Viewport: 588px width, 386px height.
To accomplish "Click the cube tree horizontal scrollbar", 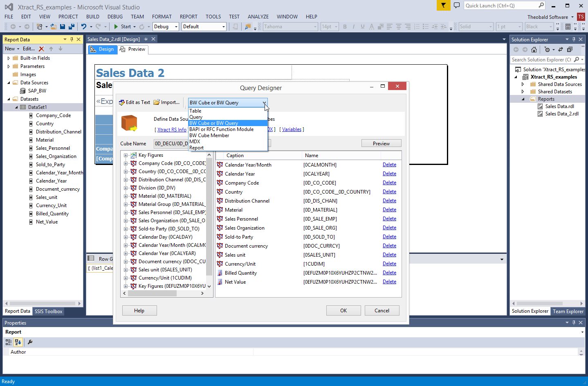I will coord(152,293).
